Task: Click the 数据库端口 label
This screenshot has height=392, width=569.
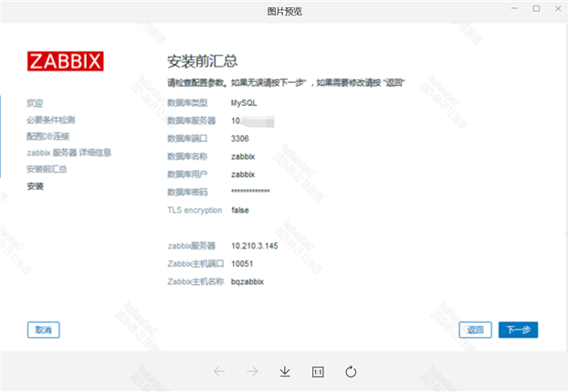Action: (x=187, y=139)
